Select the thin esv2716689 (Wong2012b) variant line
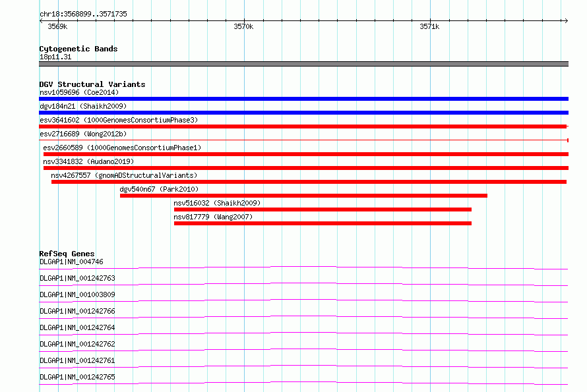The height and width of the screenshot is (392, 587). click(303, 140)
